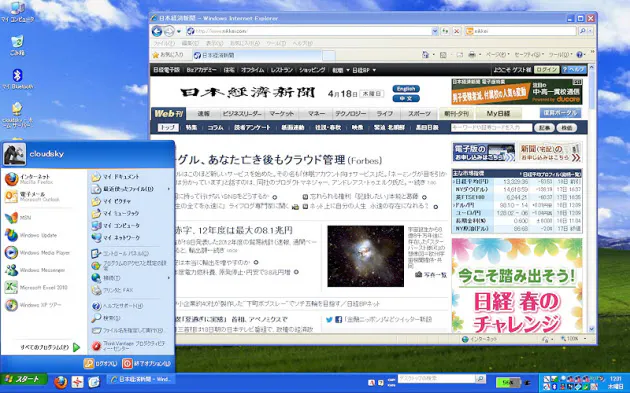Screen dimensions: 630x393
Task: Click the English button on Nikkei page
Action: point(406,89)
